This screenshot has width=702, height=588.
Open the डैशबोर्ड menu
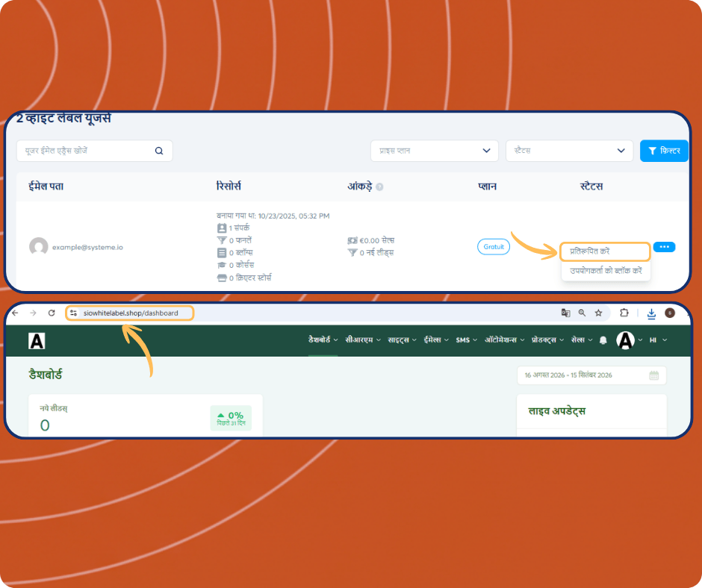pyautogui.click(x=323, y=340)
